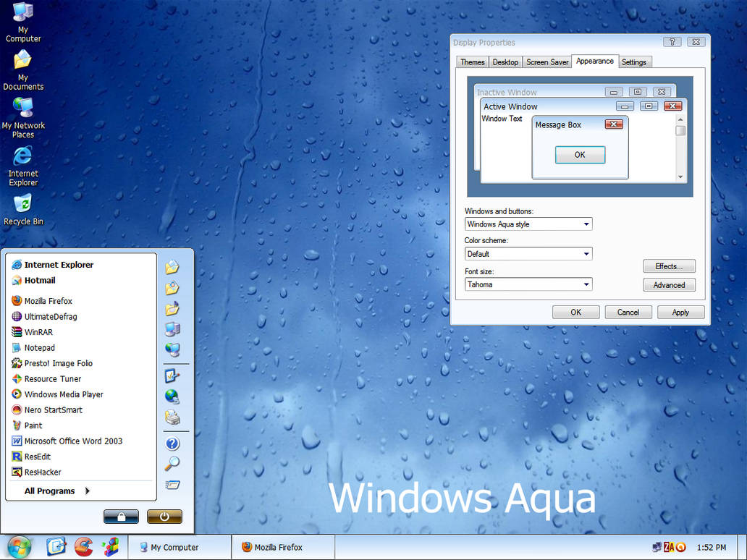Launch Internet Explorer from the desktop
The width and height of the screenshot is (747, 560).
point(23,166)
